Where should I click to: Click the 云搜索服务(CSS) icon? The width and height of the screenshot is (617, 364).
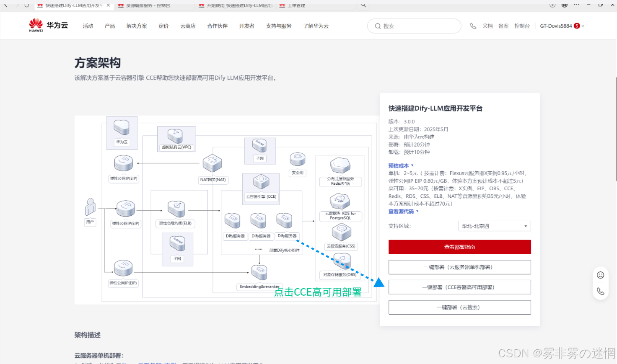(341, 232)
